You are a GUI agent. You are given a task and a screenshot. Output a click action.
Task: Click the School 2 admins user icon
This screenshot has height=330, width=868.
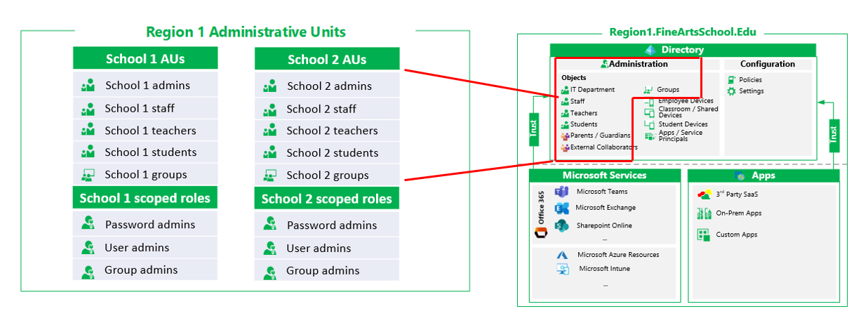(269, 87)
